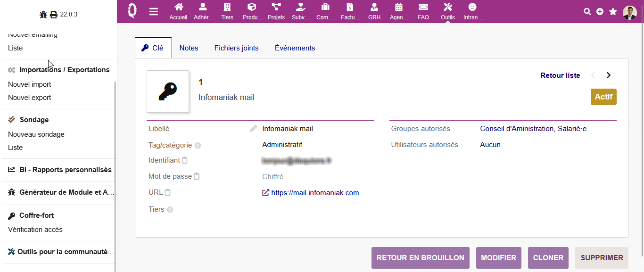Image resolution: width=644 pixels, height=272 pixels.
Task: Open the mail.infomaniak.com link
Action: [x=315, y=193]
